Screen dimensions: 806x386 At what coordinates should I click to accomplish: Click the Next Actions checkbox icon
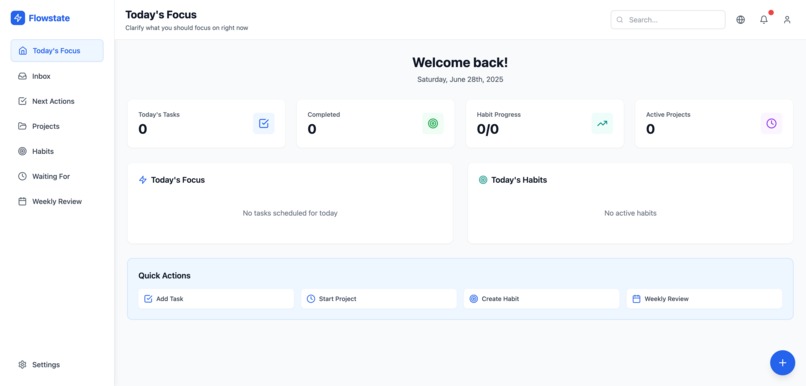(x=23, y=101)
